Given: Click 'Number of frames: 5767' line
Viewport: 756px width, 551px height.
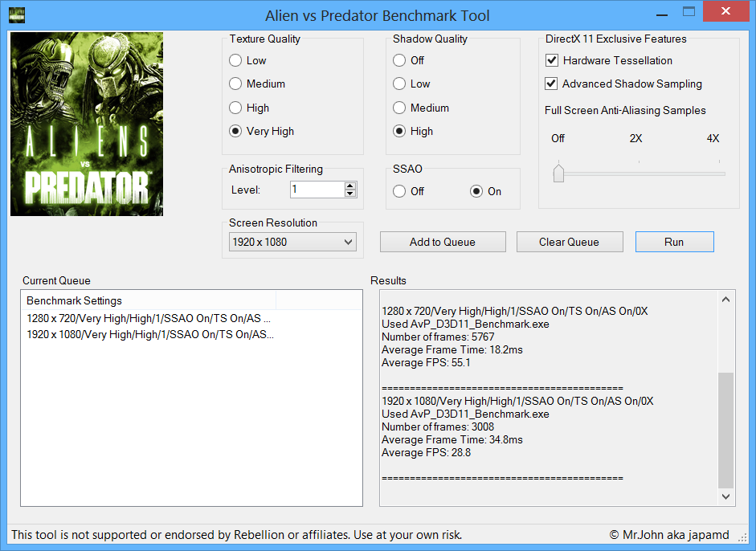Looking at the screenshot, I should [x=438, y=337].
